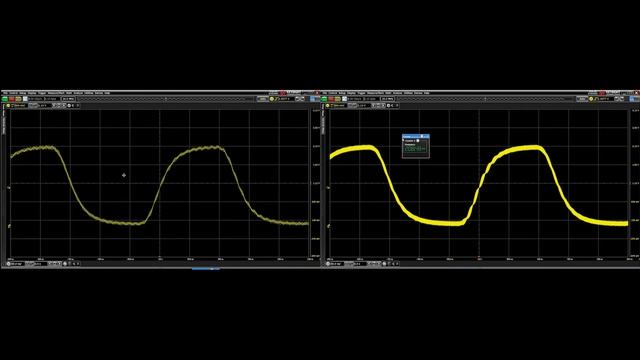Click Channel 1 vertical scale field in left window
Image resolution: width=640 pixels, height=360 pixels.
[x=21, y=105]
